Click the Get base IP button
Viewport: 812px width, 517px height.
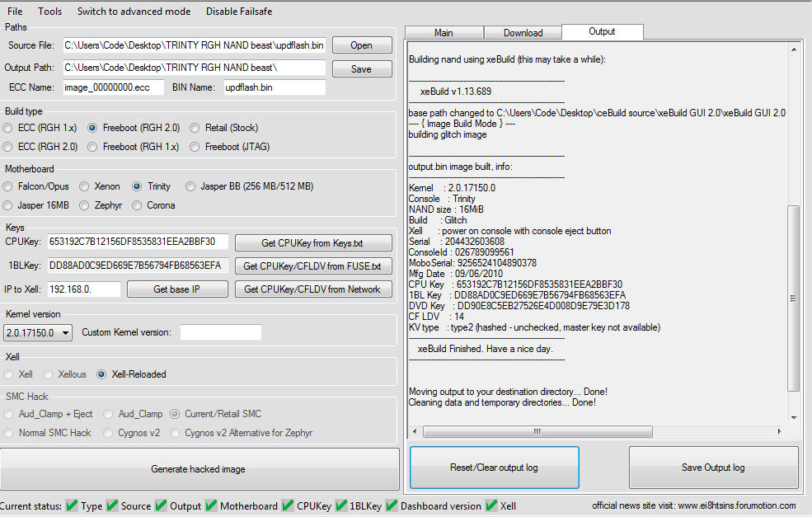pyautogui.click(x=177, y=289)
